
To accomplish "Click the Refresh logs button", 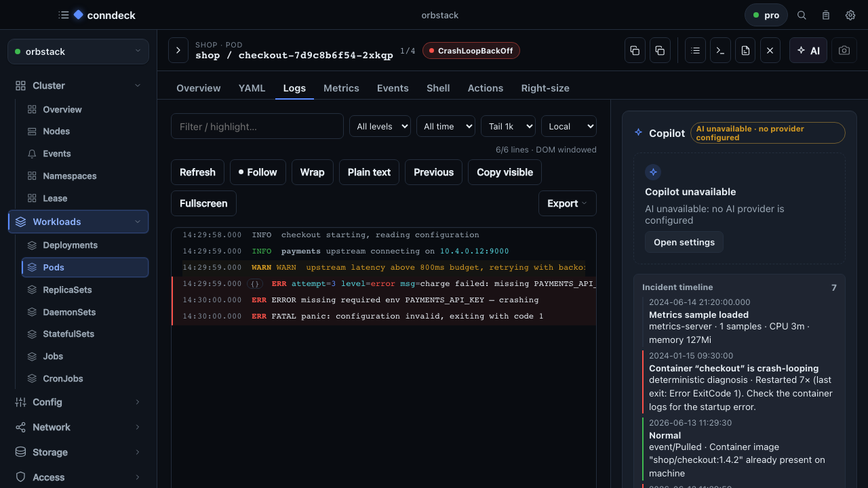I will pos(197,172).
